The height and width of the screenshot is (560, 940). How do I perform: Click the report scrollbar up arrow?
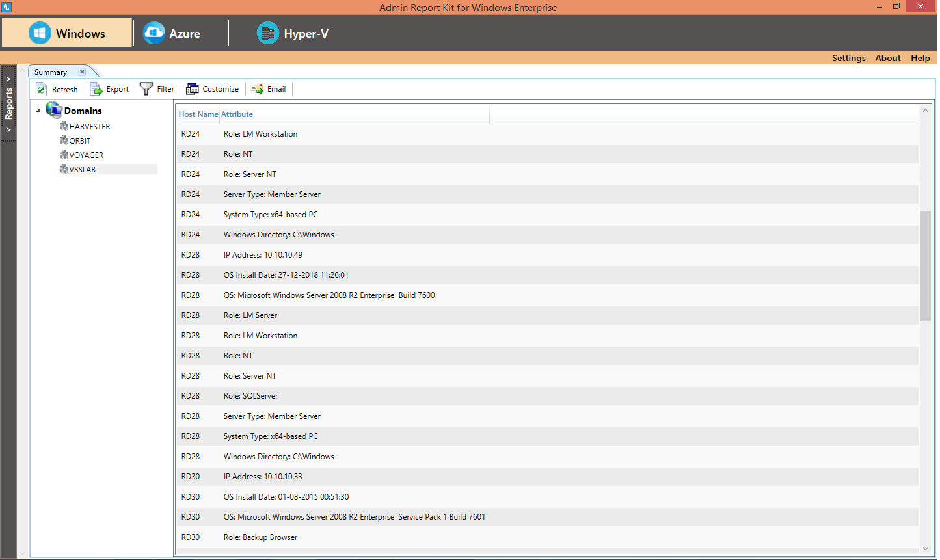(x=925, y=111)
